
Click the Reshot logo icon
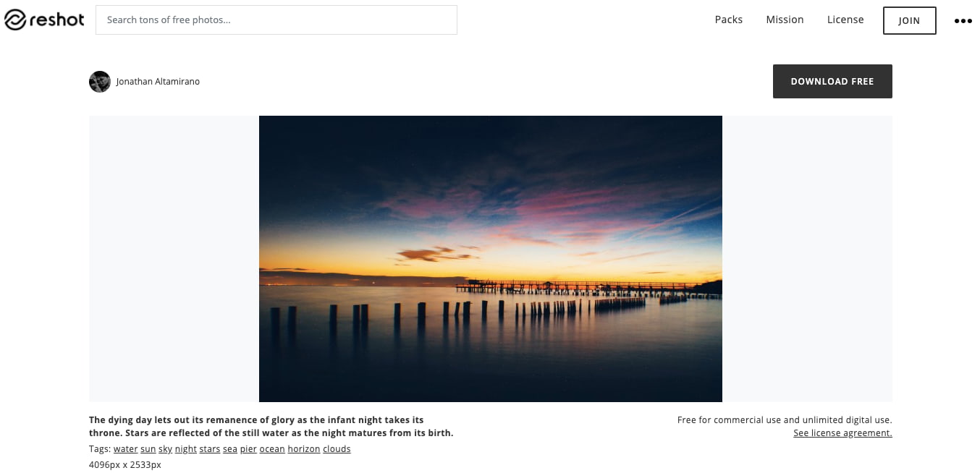point(15,20)
